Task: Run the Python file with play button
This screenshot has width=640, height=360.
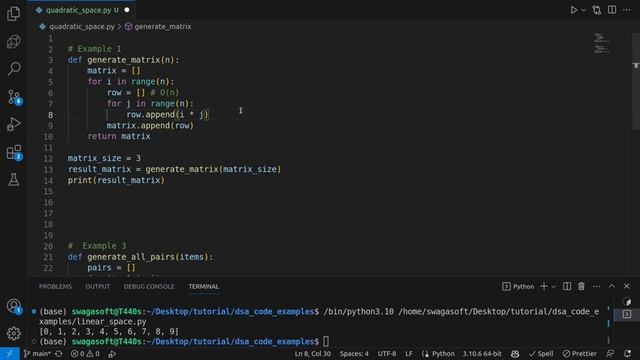Action: click(573, 10)
